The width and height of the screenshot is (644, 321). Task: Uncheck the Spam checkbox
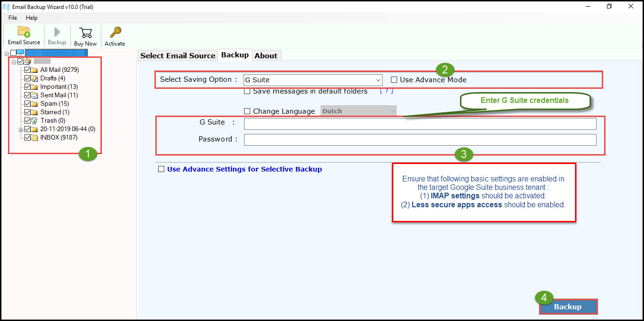[28, 104]
